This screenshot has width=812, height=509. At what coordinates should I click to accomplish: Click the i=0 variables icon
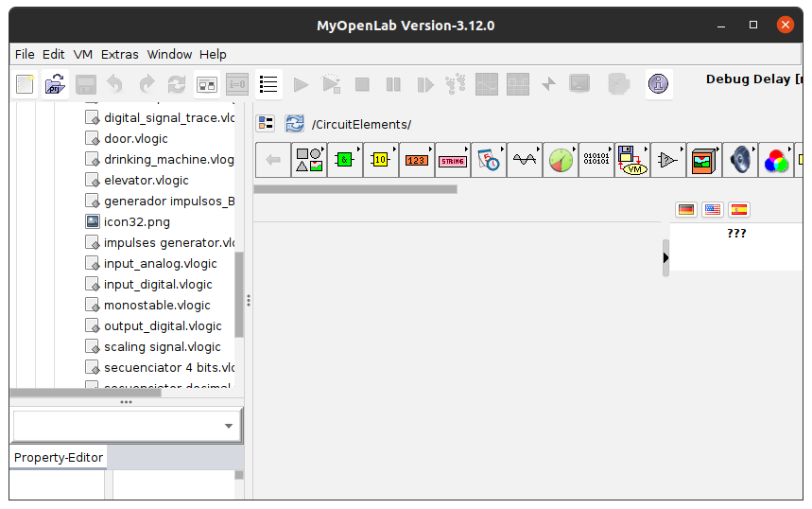pos(237,84)
